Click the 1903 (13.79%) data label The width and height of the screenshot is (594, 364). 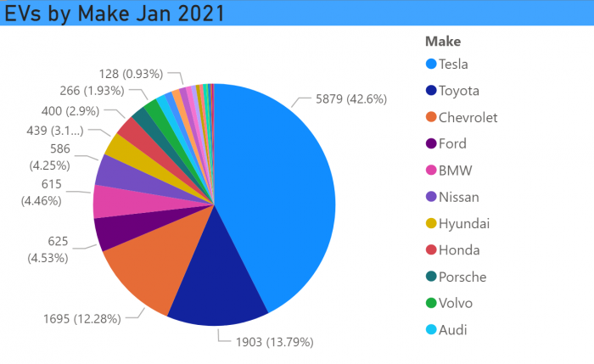click(275, 343)
